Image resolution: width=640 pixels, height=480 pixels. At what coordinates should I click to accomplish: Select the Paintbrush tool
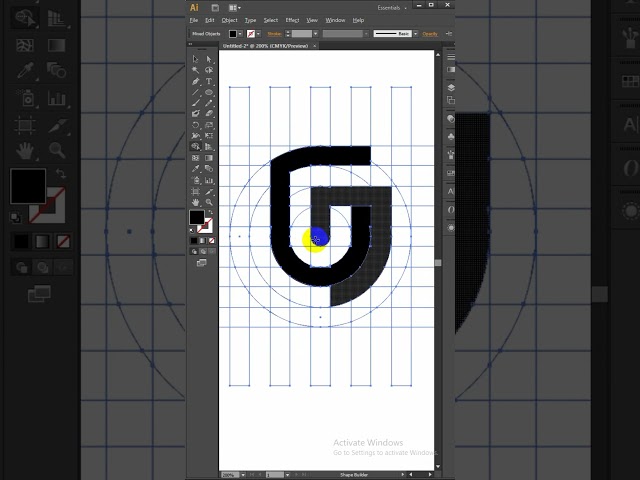coord(196,103)
